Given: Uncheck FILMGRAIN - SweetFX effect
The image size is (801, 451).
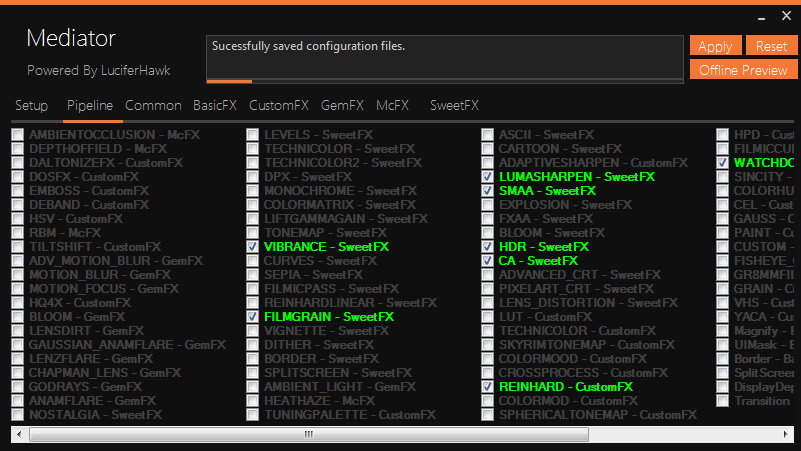Looking at the screenshot, I should [x=253, y=316].
